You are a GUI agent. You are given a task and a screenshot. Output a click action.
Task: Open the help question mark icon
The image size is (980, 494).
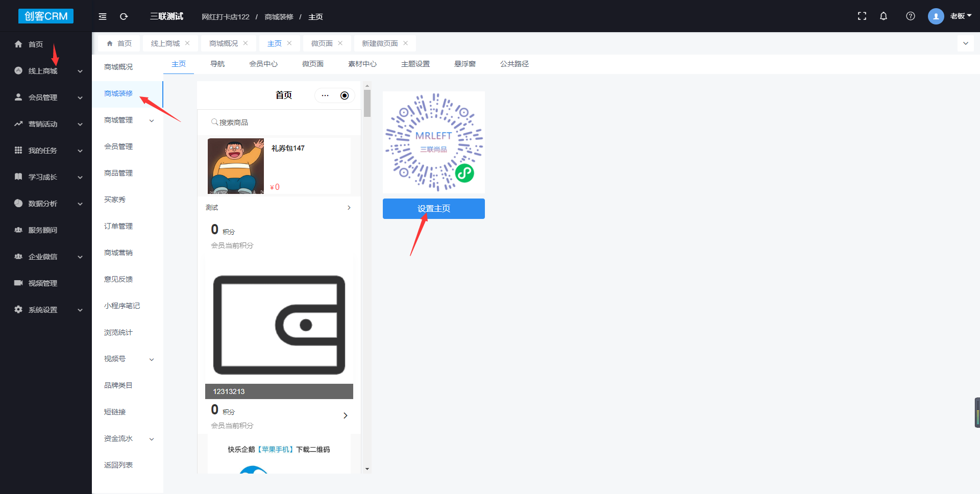click(911, 16)
